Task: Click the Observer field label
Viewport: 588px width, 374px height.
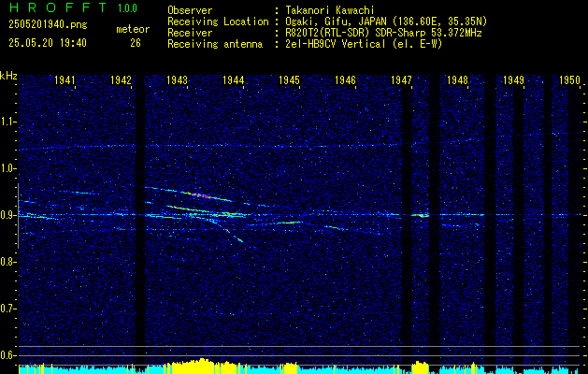Action: [190, 10]
